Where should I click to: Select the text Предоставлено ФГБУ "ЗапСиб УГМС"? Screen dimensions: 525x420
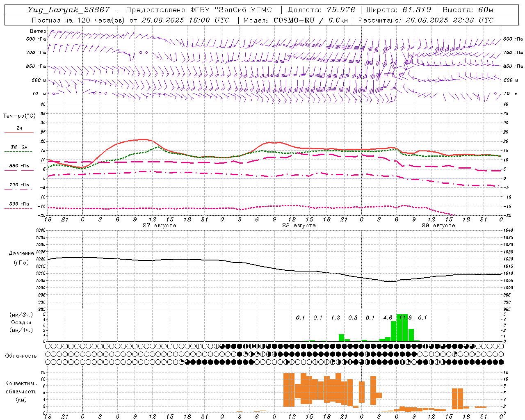[201, 10]
